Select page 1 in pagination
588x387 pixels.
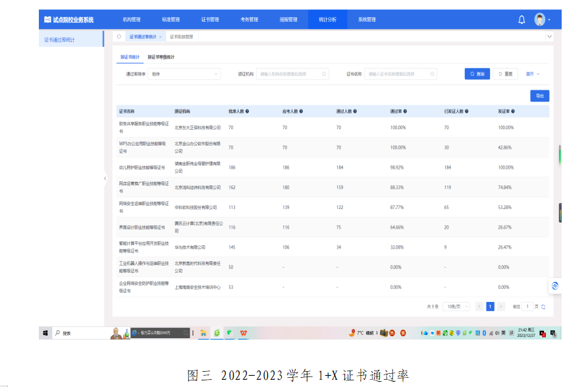[x=490, y=307]
